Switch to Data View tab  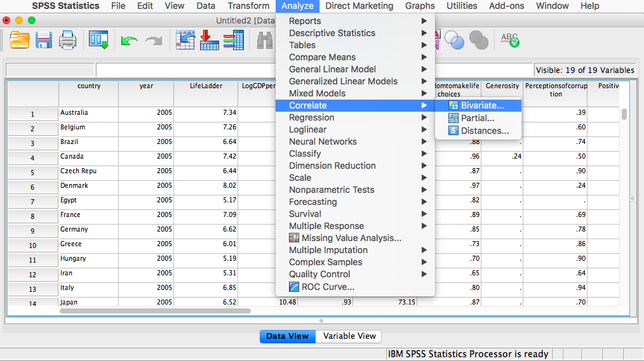point(288,336)
